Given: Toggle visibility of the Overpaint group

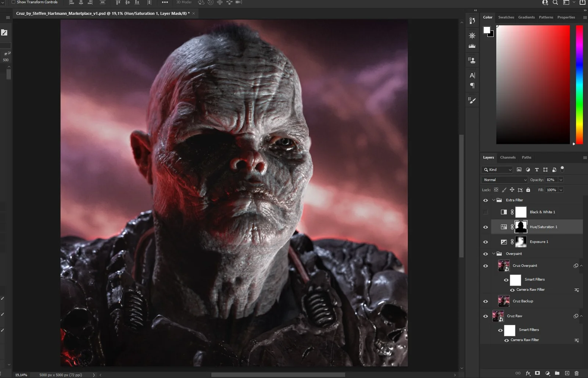Looking at the screenshot, I should point(485,254).
